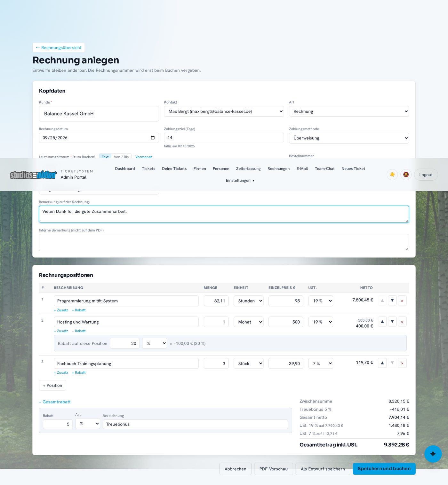Viewport: 448px width, 485px height.
Task: Add Rabatt to Fachbuch Trainingsplanung
Action: pyautogui.click(x=79, y=372)
